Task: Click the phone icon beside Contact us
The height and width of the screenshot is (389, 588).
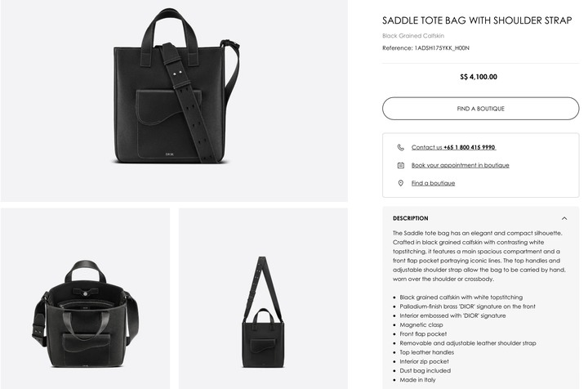Action: tap(400, 147)
